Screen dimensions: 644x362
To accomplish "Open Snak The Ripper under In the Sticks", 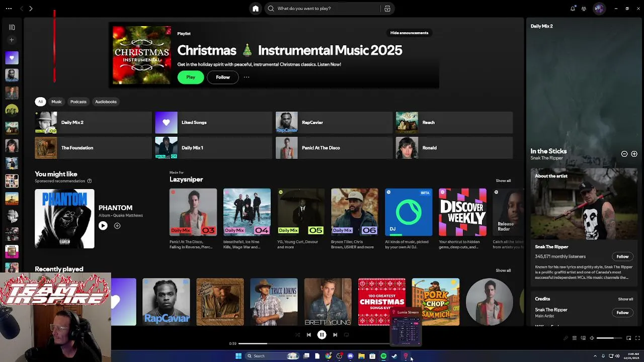I will [546, 158].
